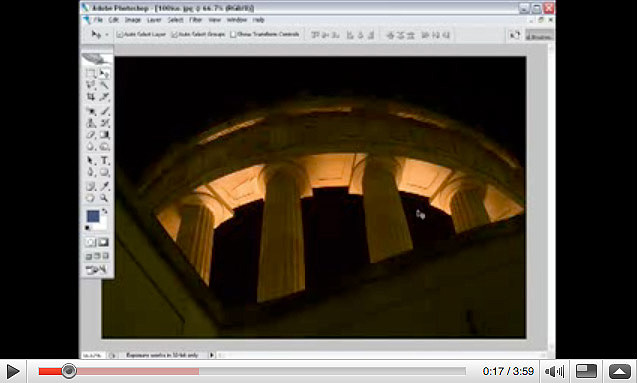Click the Go to Bridge icon
The width and height of the screenshot is (638, 383).
515,35
